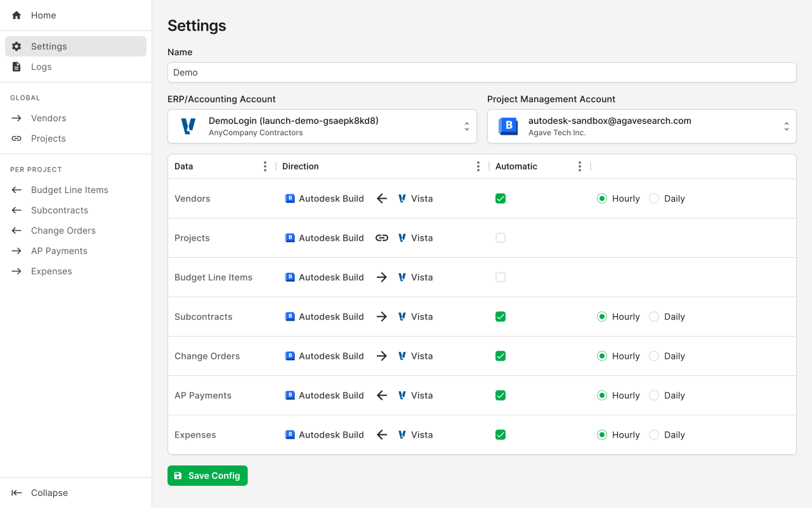The height and width of the screenshot is (508, 812).
Task: Click the right arrow in Budget Line Items row
Action: point(382,277)
